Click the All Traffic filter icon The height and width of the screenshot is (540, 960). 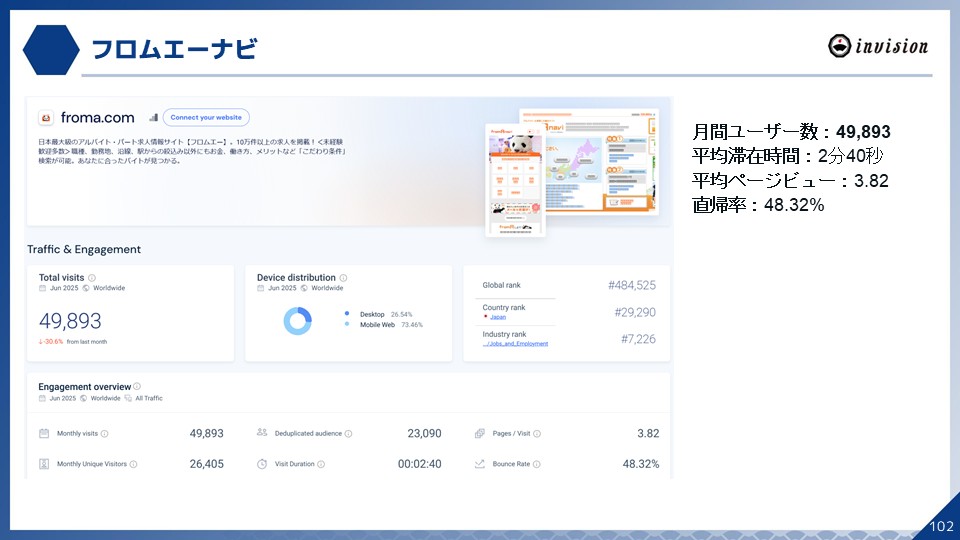(128, 398)
